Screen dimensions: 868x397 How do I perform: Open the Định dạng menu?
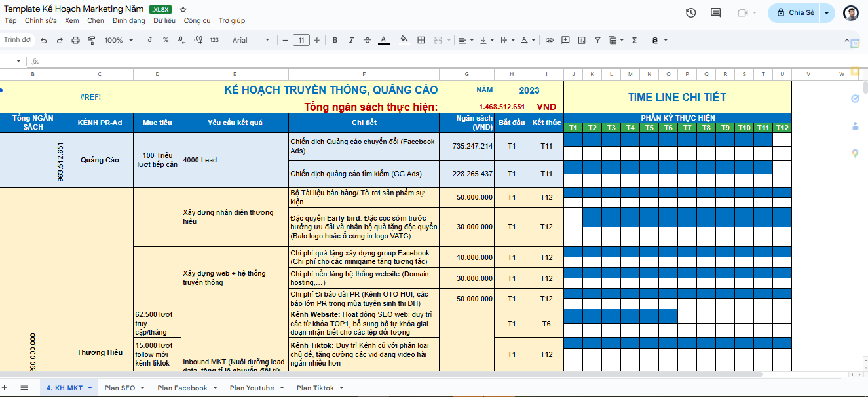click(128, 20)
